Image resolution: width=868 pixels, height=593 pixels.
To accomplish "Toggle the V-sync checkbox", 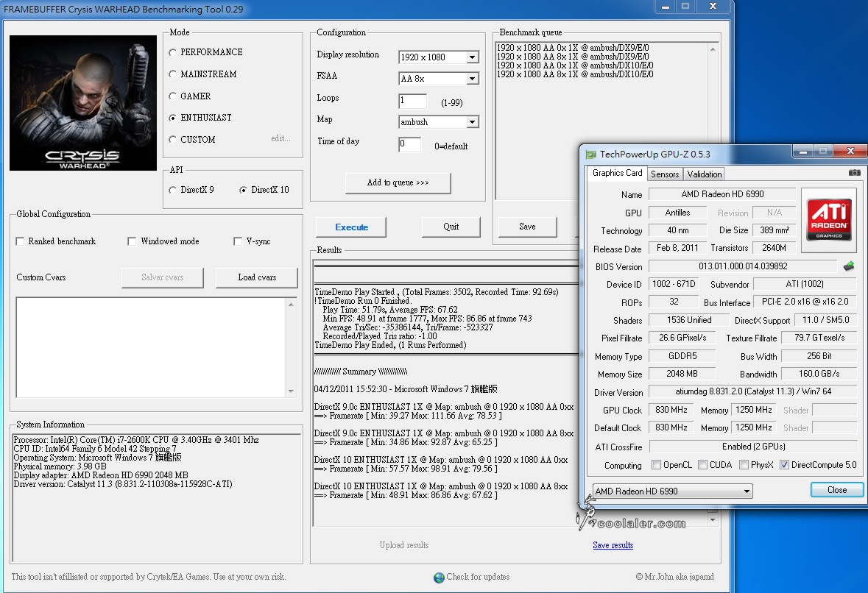I will pyautogui.click(x=238, y=241).
